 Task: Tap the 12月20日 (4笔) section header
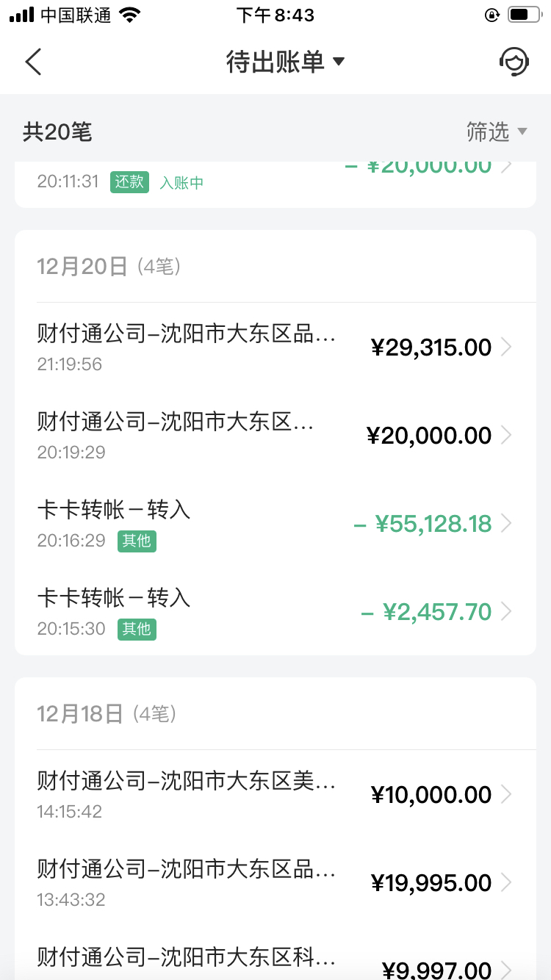click(x=109, y=267)
